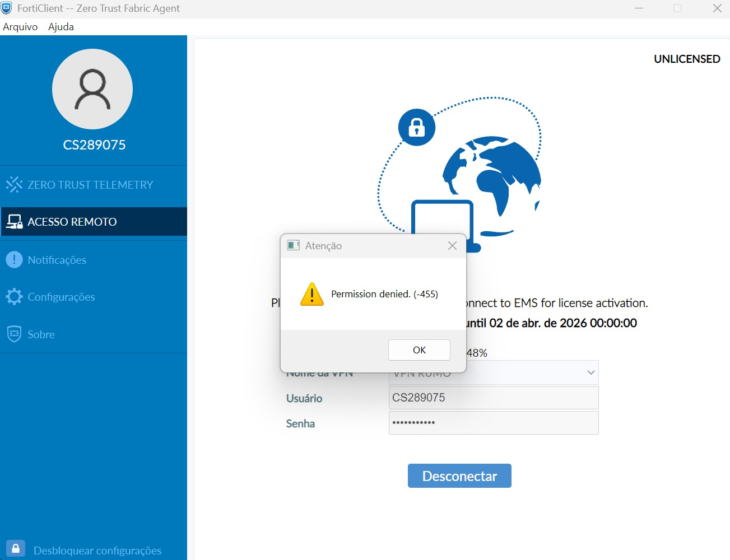Click the Configurações gear icon
730x560 pixels.
tap(14, 297)
